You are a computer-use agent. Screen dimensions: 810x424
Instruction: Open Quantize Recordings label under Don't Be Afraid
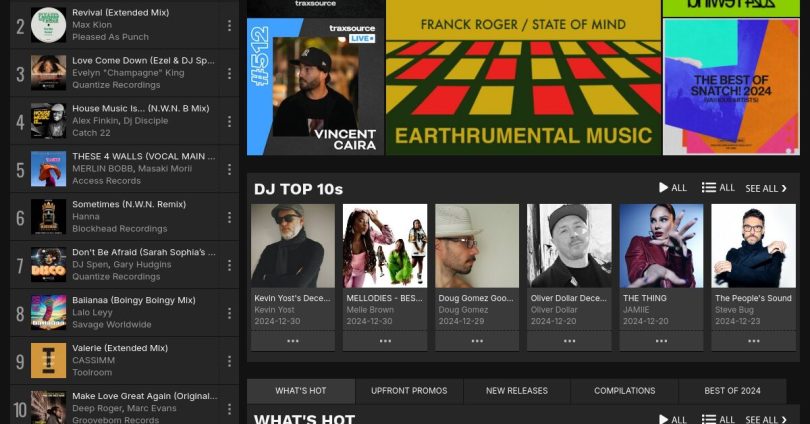(x=110, y=277)
